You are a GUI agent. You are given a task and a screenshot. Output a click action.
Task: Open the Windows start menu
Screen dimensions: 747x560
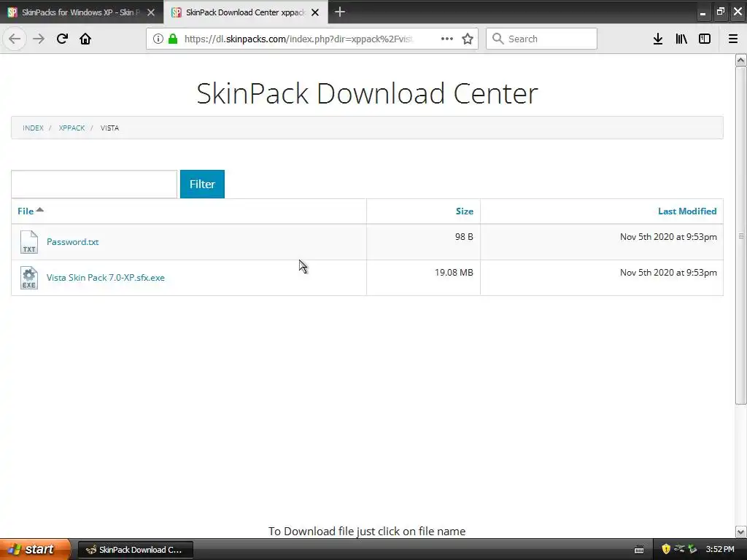(35, 549)
